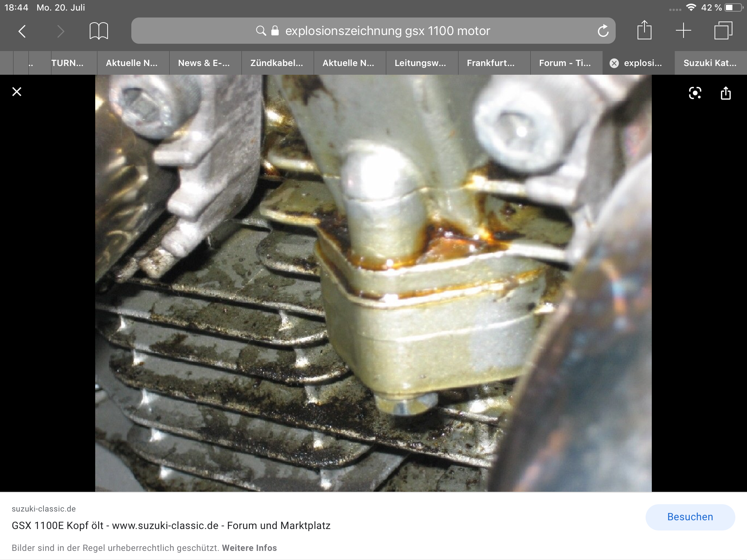Click the Besuchen button
The image size is (747, 560).
pos(690,517)
